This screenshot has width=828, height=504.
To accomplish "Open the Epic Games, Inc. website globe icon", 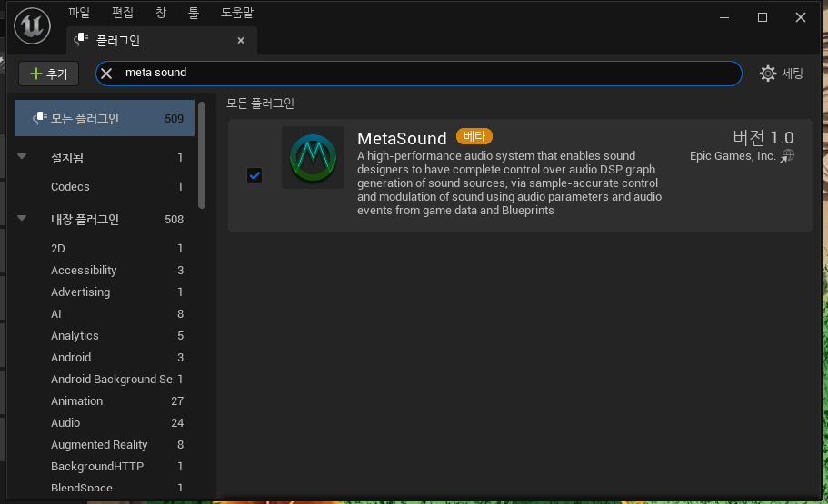I will [787, 155].
